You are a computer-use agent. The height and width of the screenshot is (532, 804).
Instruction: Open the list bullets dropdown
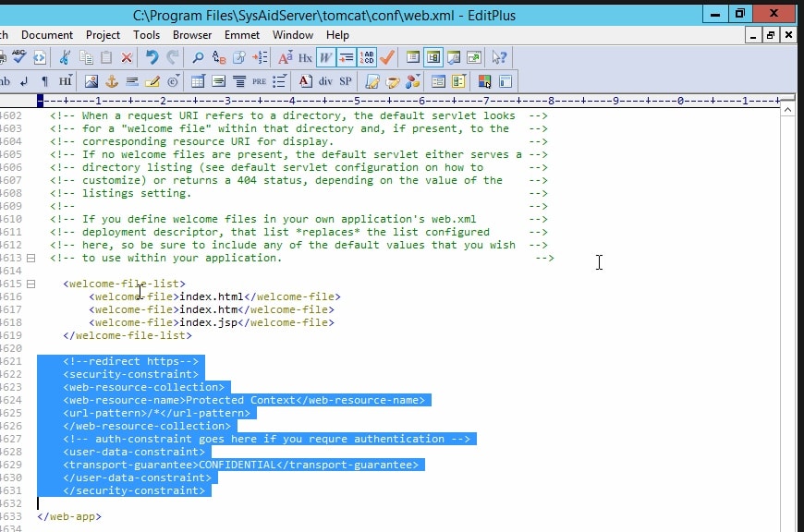pos(279,81)
